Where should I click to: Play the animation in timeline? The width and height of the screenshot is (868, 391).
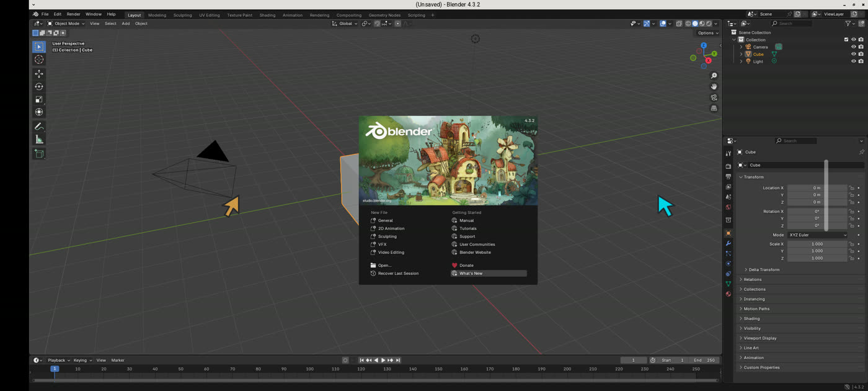tap(383, 360)
